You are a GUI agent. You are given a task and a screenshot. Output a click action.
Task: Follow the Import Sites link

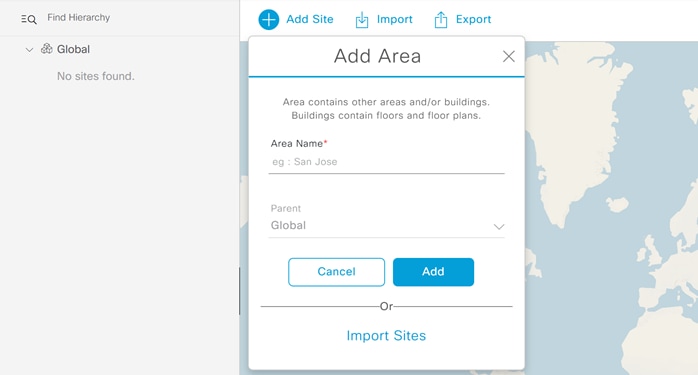(x=386, y=335)
